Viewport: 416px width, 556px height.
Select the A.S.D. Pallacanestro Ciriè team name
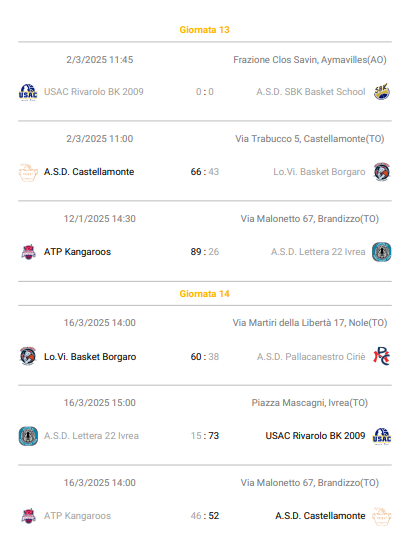pos(311,357)
